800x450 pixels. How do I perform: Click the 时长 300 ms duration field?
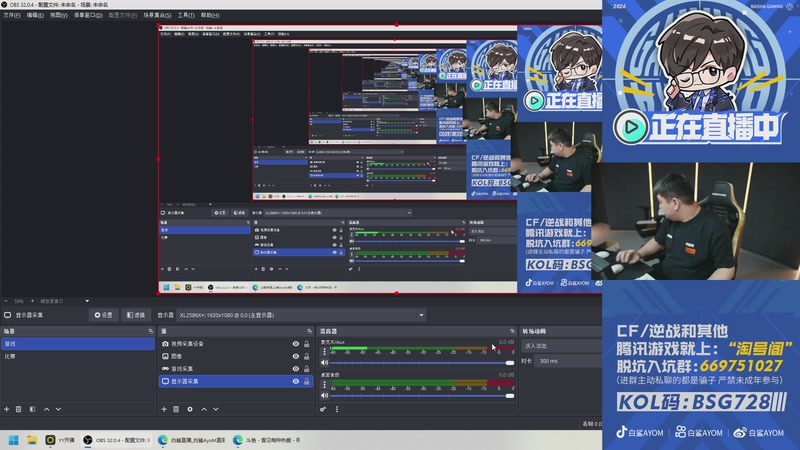(x=568, y=361)
